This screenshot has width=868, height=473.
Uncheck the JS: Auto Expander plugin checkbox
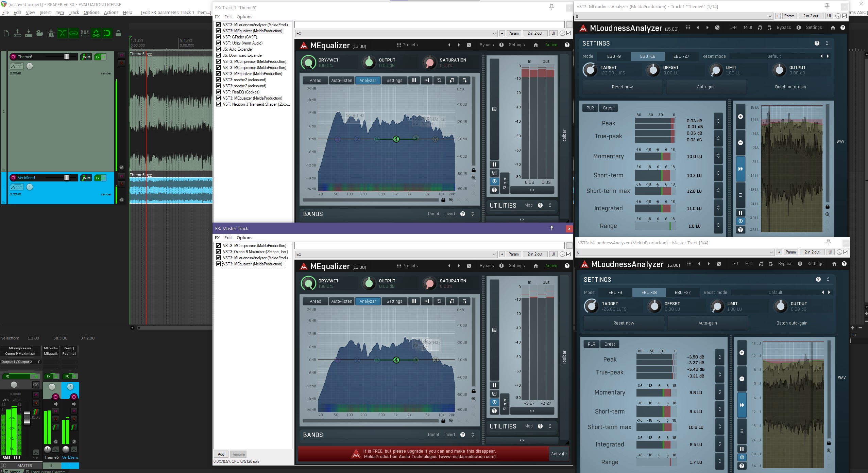[x=219, y=49]
